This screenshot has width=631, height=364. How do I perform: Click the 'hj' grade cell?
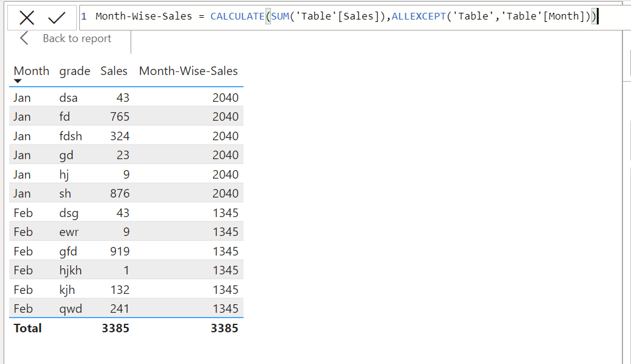coord(64,174)
